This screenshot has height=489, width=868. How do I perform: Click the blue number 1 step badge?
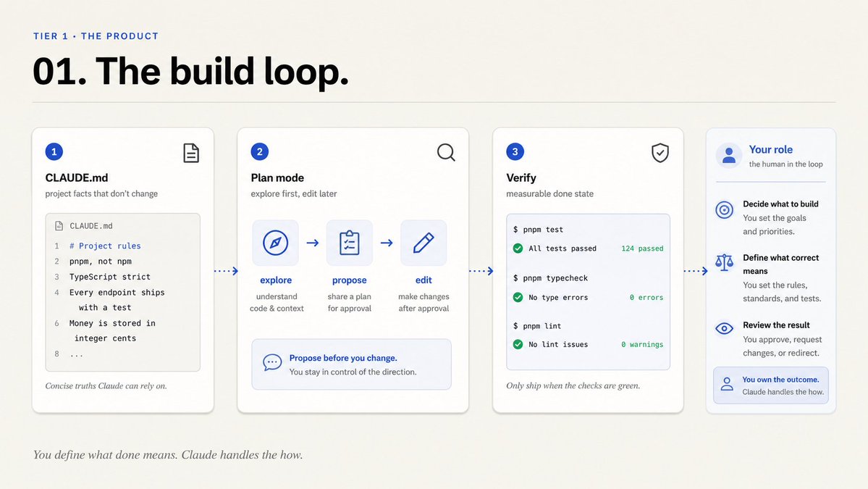tap(54, 151)
